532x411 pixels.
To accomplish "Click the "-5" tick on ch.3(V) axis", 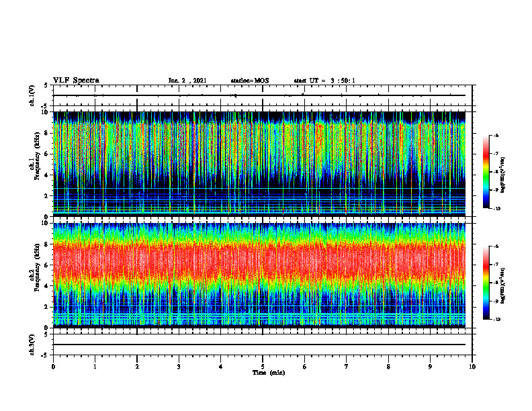I will pyautogui.click(x=45, y=355).
